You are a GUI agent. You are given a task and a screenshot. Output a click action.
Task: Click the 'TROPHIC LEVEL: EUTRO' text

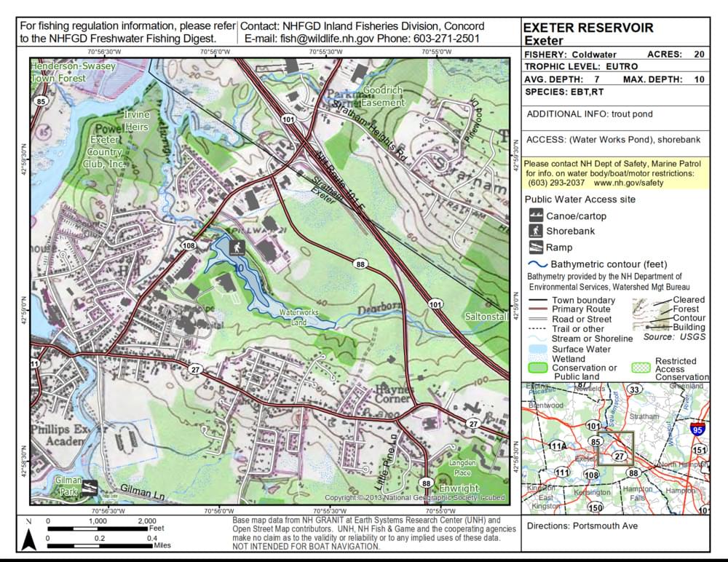coord(581,66)
